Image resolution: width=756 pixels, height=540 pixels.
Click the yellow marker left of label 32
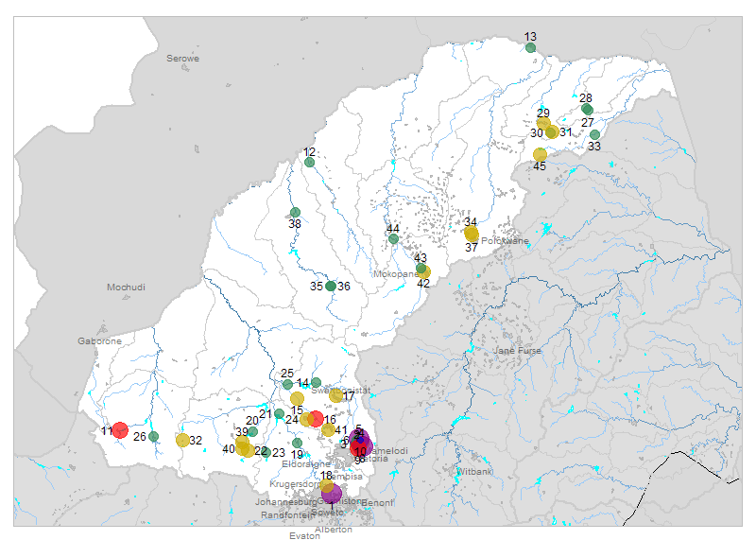182,440
